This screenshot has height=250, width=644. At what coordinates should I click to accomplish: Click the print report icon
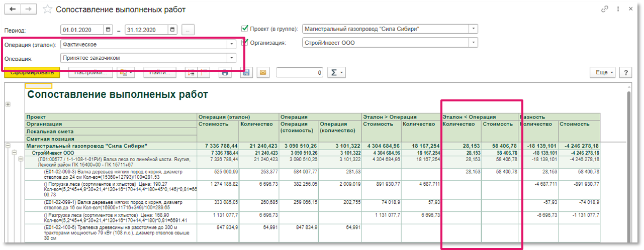[x=225, y=73]
